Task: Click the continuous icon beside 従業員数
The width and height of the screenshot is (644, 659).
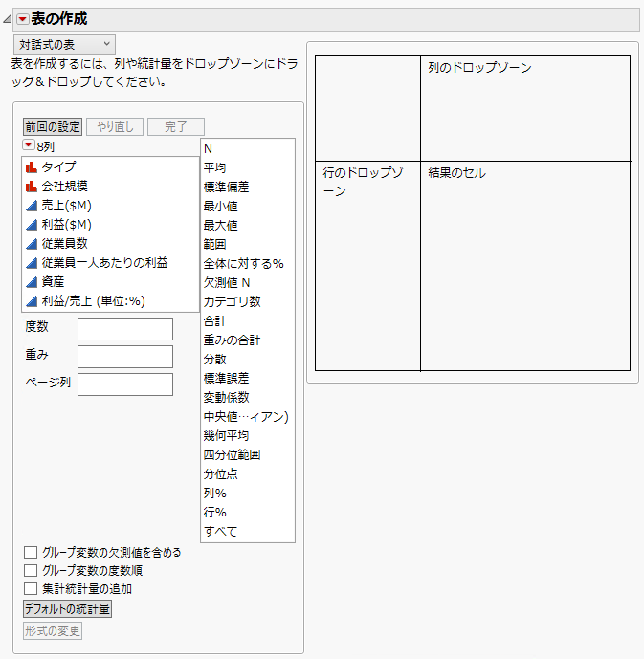Action: click(32, 243)
